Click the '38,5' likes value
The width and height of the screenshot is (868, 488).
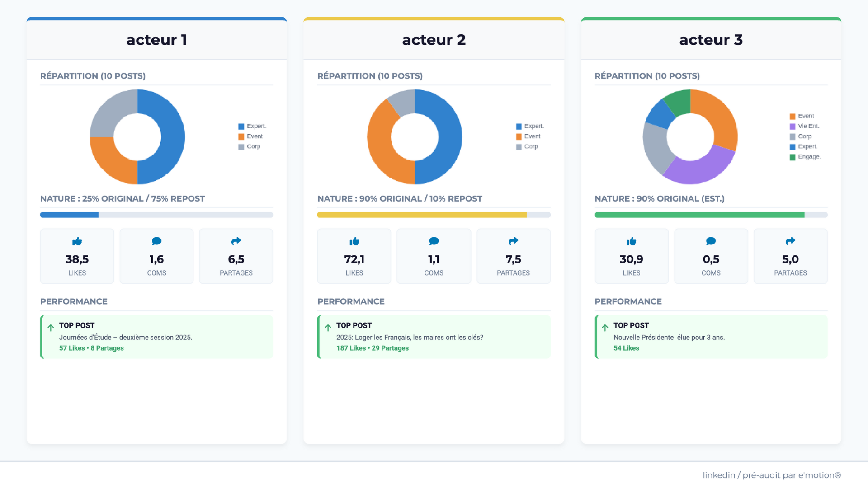pyautogui.click(x=77, y=259)
